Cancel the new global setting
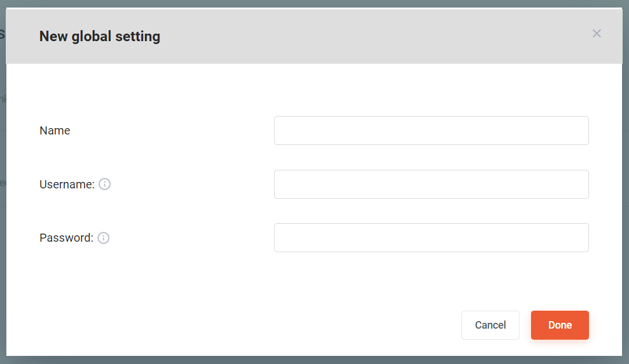629x364 pixels. click(490, 325)
